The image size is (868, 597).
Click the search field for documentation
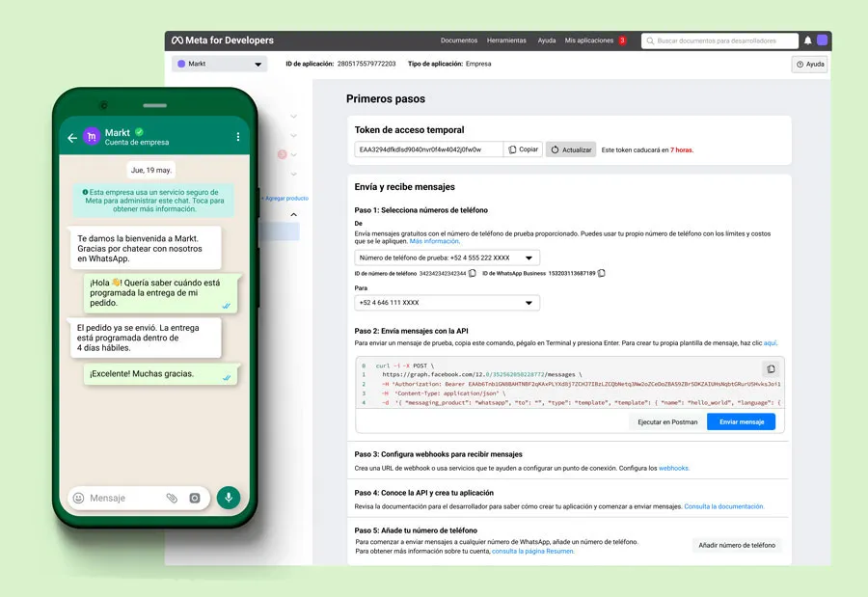pos(719,40)
